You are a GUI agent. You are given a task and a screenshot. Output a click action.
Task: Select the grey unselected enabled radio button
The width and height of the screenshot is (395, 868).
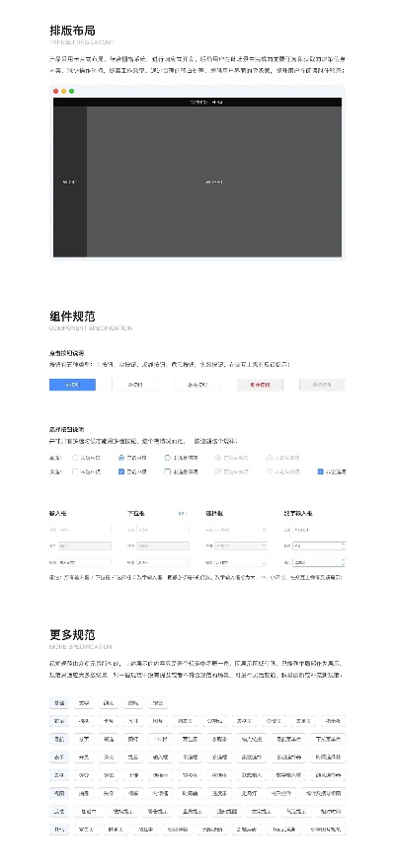point(75,458)
